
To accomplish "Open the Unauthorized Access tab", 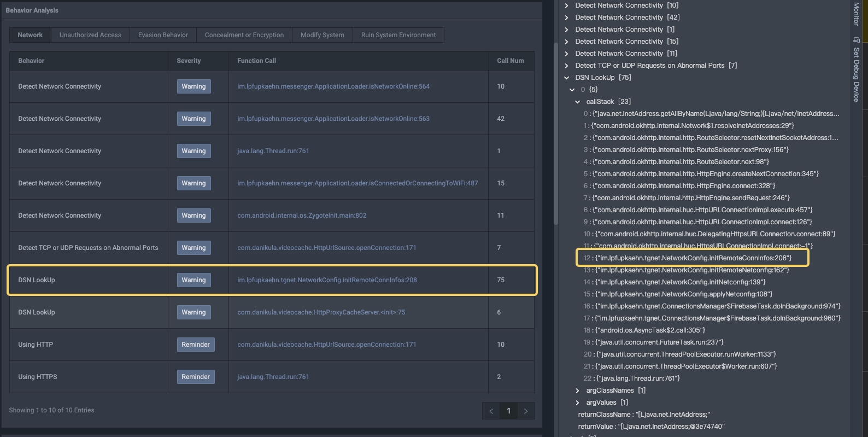I will coord(90,35).
